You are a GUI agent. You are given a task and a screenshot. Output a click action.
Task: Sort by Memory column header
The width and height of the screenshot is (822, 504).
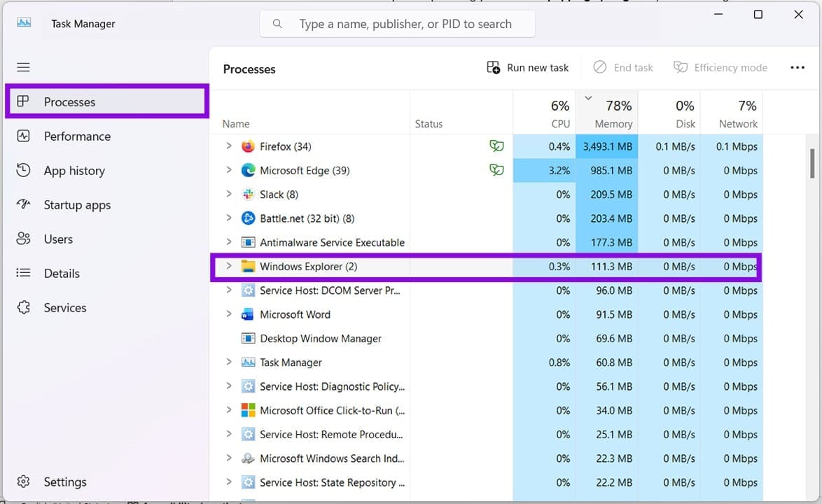pyautogui.click(x=606, y=112)
